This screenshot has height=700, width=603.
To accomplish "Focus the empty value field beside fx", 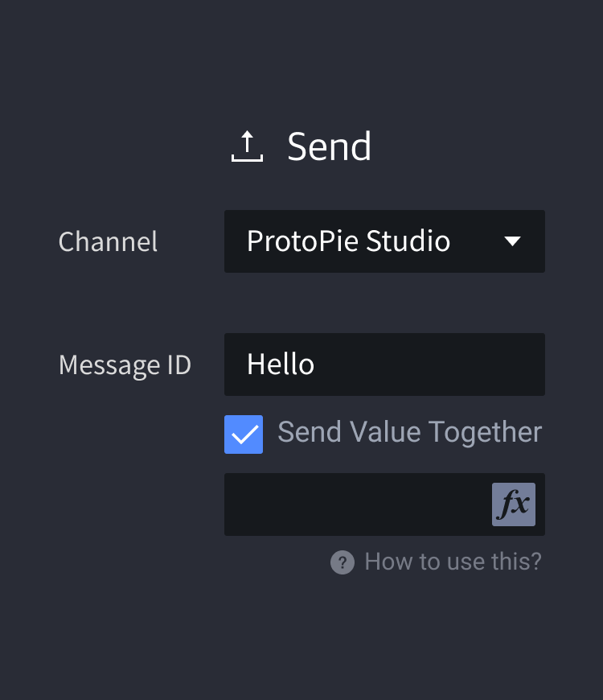I will click(x=358, y=504).
